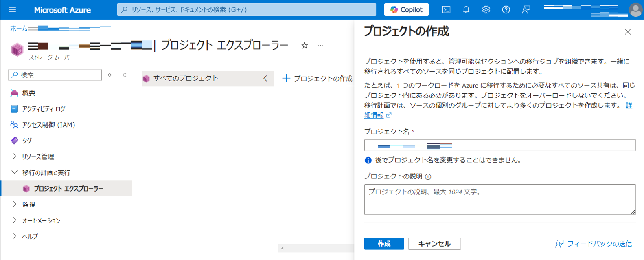This screenshot has height=260, width=644.
Task: Open フィードバックの送信 link
Action: point(594,244)
